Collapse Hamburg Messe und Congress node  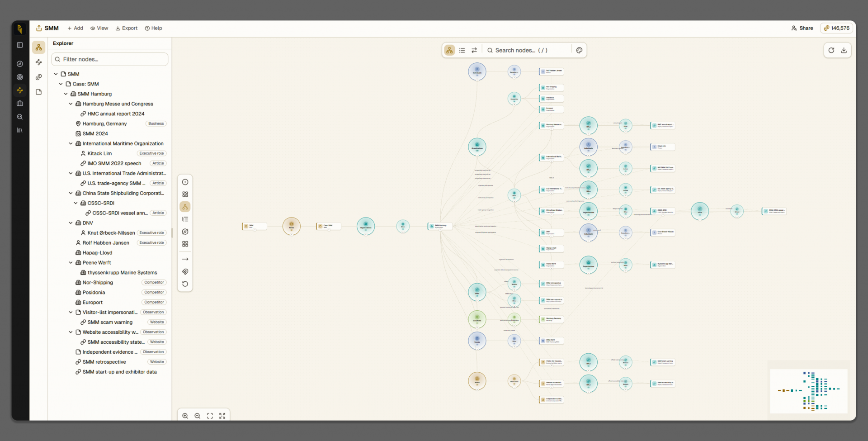tap(71, 104)
